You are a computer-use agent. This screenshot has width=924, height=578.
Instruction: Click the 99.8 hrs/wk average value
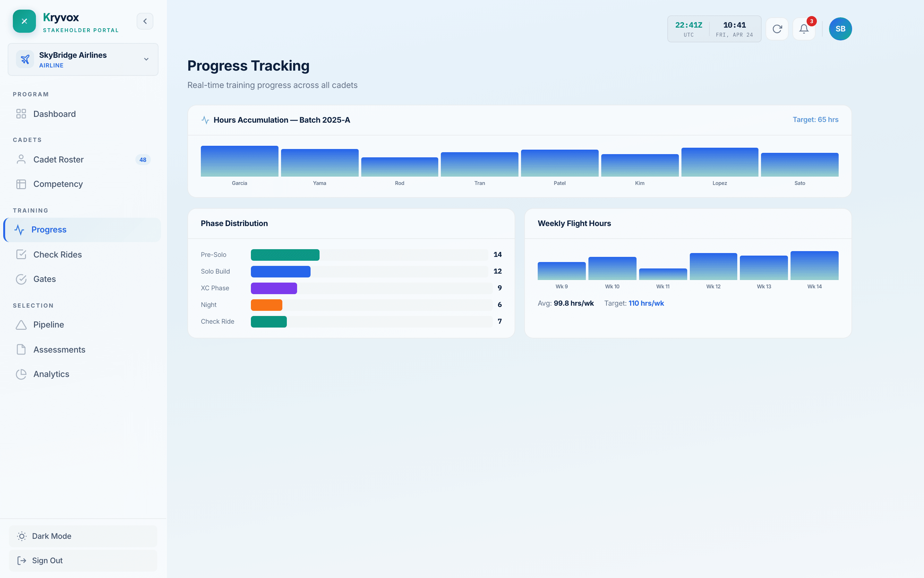(574, 303)
